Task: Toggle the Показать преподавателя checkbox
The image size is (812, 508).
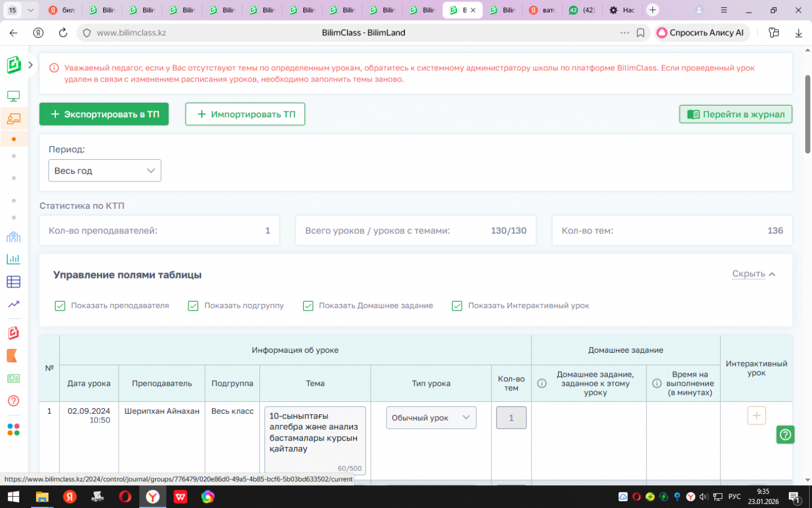Action: click(x=60, y=306)
